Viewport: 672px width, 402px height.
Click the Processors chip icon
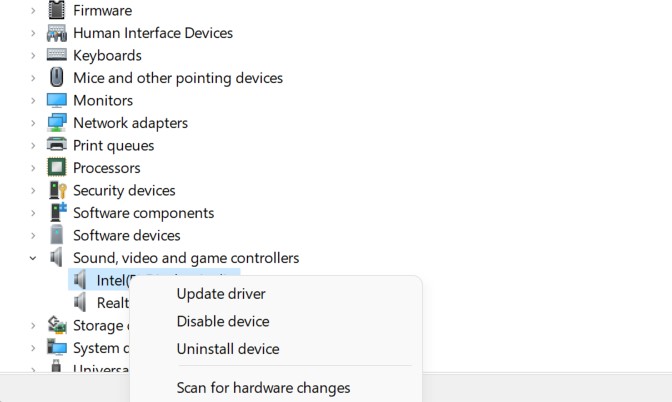[x=57, y=168]
